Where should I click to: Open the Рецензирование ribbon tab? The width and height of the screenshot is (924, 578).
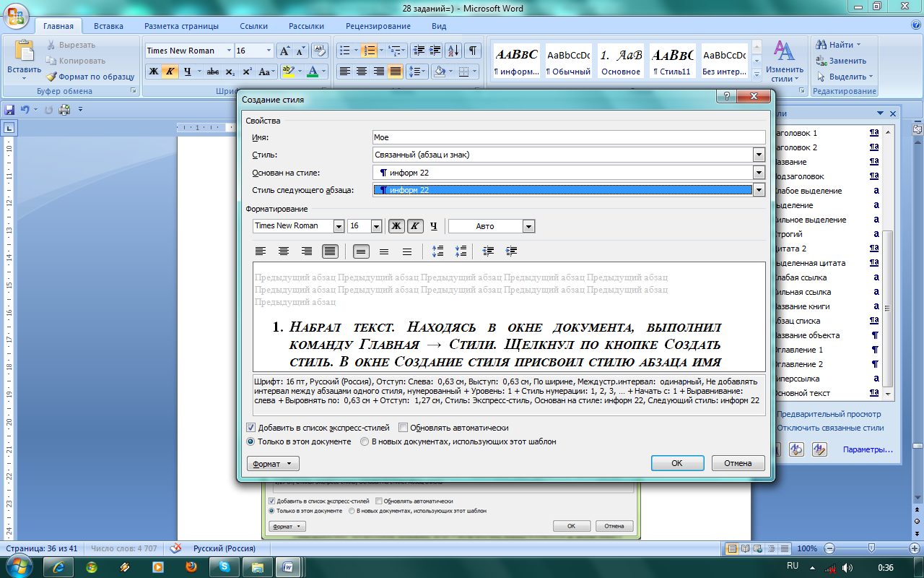tap(378, 26)
